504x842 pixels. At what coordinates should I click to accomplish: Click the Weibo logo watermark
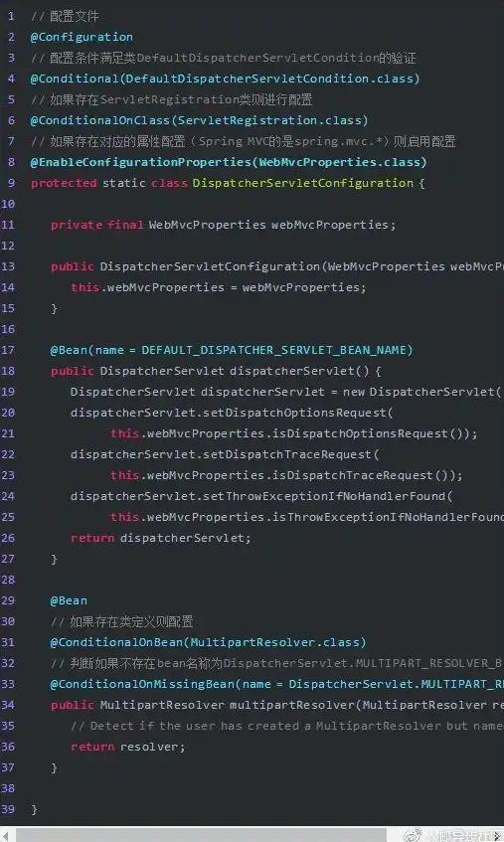(x=413, y=835)
